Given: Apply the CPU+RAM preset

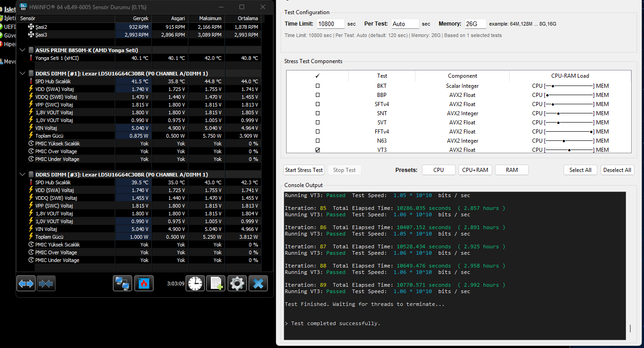Looking at the screenshot, I should coord(475,170).
